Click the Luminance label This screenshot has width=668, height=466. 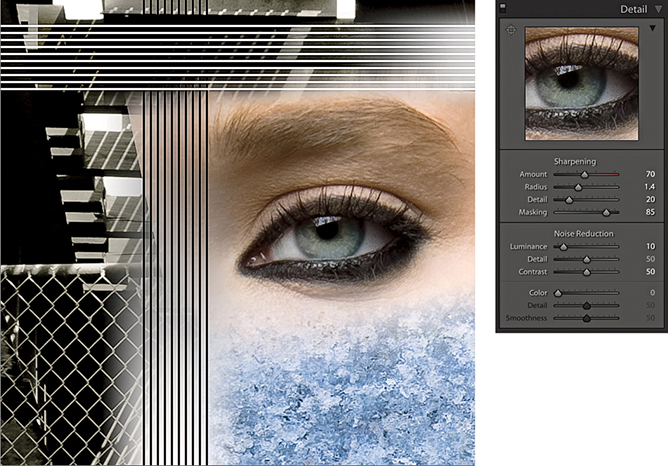[528, 246]
